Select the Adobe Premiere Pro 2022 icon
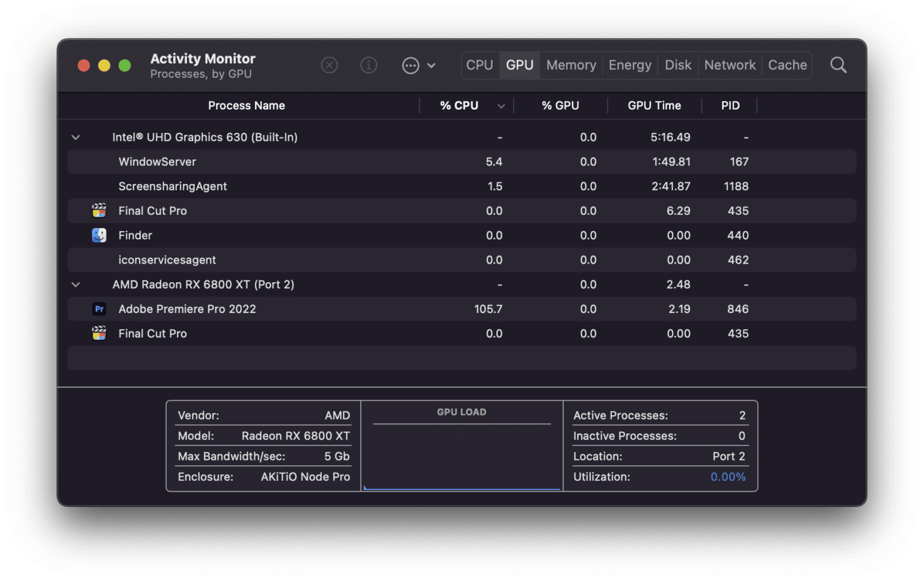 (x=99, y=308)
